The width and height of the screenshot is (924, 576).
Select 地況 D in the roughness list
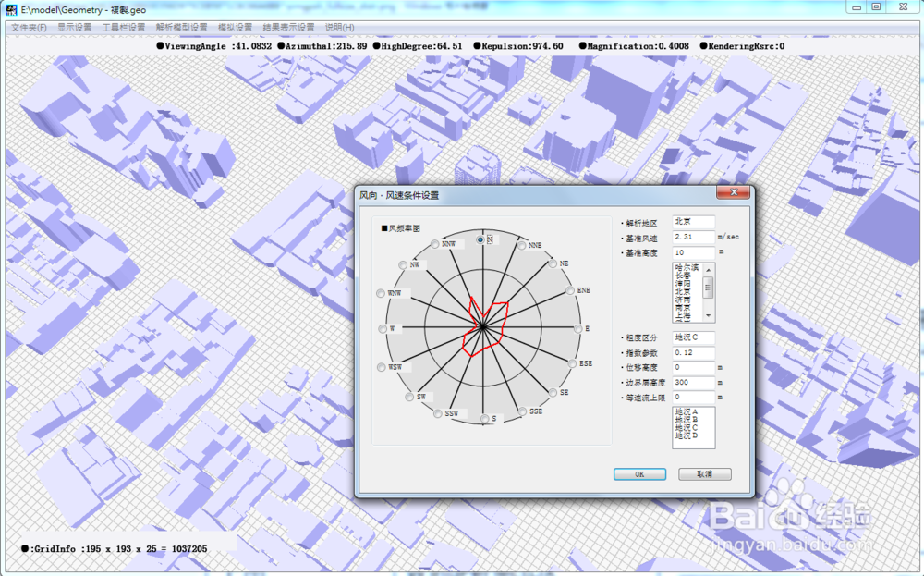click(687, 435)
